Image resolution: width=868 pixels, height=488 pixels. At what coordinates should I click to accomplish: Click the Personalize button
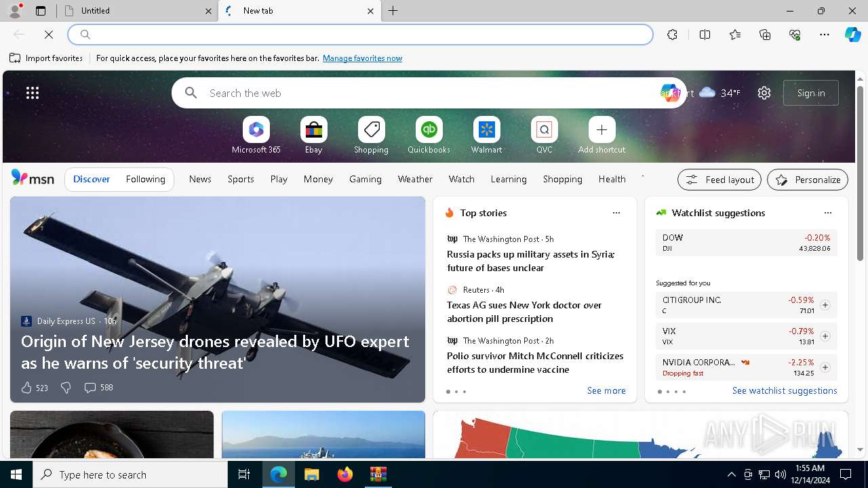(808, 180)
